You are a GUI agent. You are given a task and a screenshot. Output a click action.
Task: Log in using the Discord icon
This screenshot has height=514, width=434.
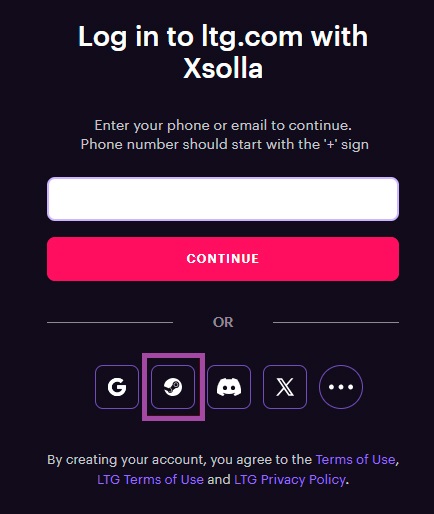(x=229, y=387)
